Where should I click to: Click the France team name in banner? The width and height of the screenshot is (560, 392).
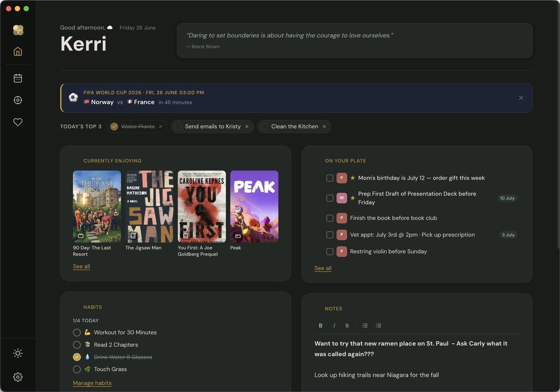coord(144,102)
